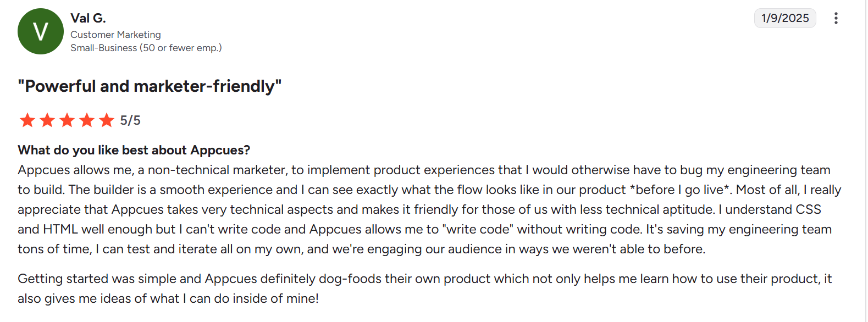
Task: Click the "*before I go live*" phrase
Action: (x=680, y=190)
